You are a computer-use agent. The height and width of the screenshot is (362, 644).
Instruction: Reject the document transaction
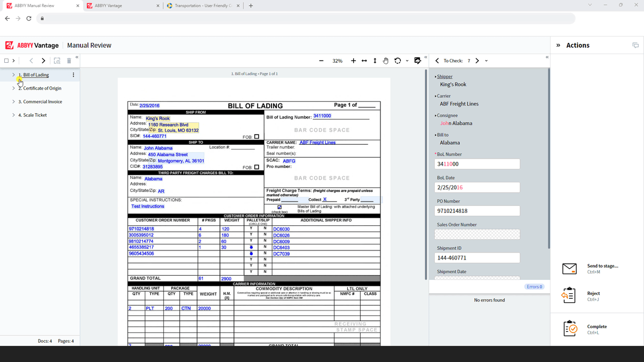point(569,296)
